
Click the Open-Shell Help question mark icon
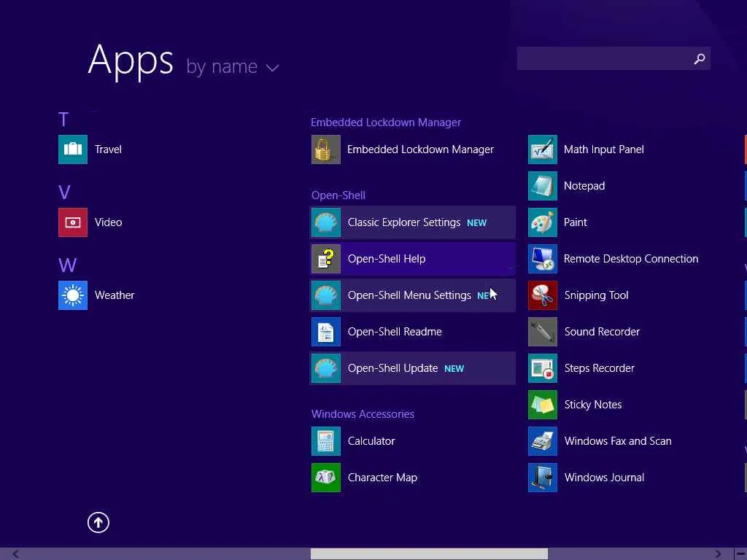[x=326, y=259]
